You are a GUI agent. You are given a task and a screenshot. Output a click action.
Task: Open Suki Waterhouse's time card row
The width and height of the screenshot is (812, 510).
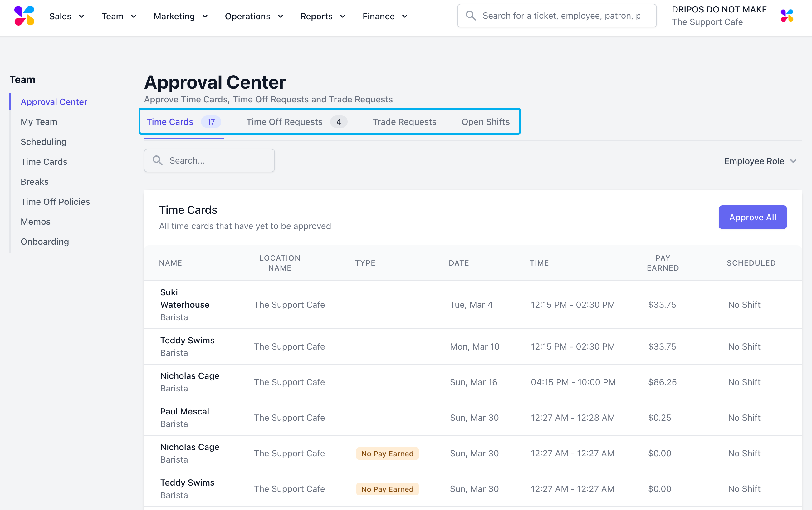pyautogui.click(x=185, y=305)
